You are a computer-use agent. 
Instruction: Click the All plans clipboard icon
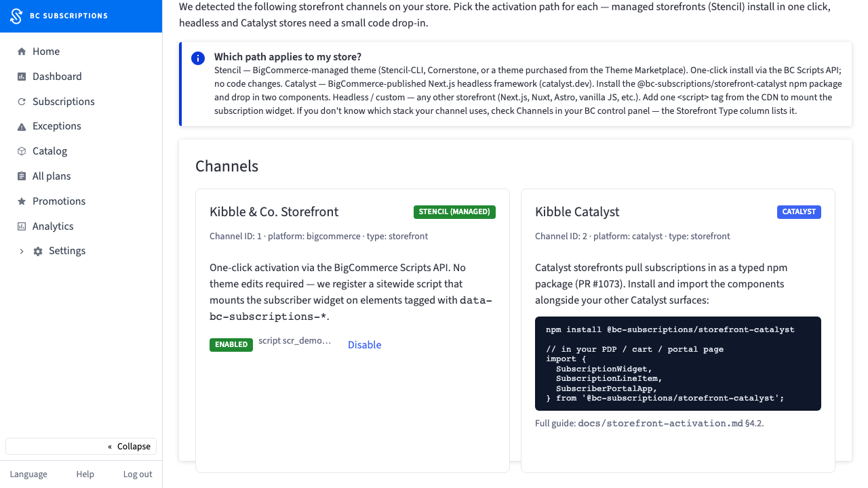click(x=22, y=176)
